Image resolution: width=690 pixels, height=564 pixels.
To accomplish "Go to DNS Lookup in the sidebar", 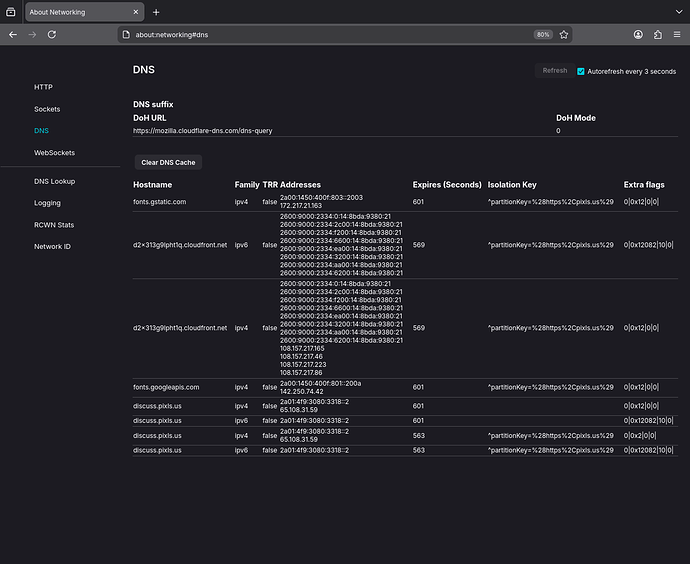I will [54, 182].
